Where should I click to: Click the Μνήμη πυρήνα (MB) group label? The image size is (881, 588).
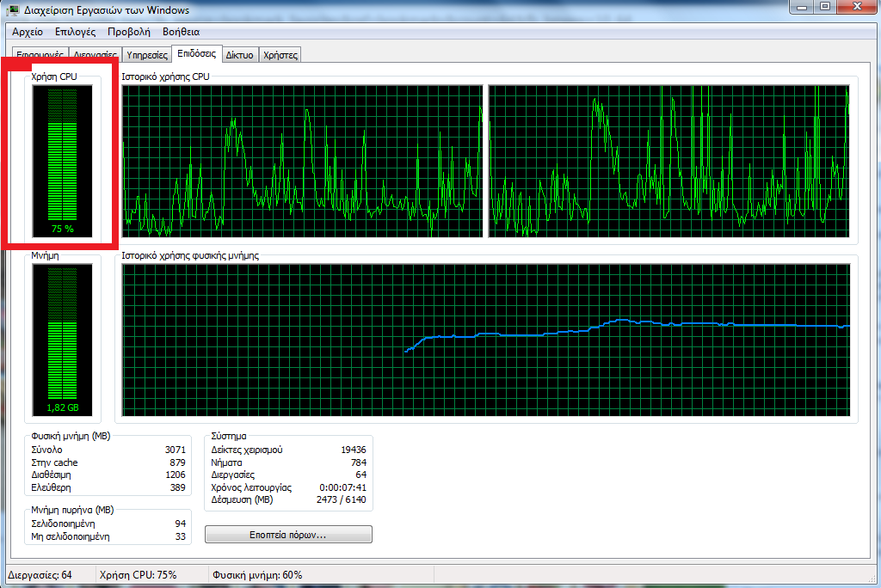click(72, 510)
